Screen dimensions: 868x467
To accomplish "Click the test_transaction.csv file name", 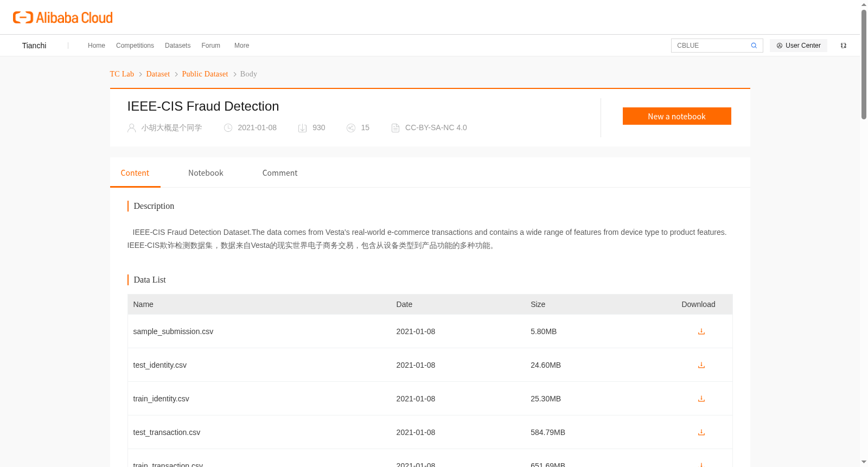I will (167, 432).
